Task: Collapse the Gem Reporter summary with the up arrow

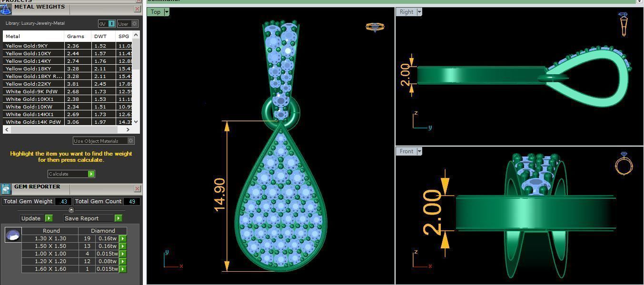Action: (71, 210)
